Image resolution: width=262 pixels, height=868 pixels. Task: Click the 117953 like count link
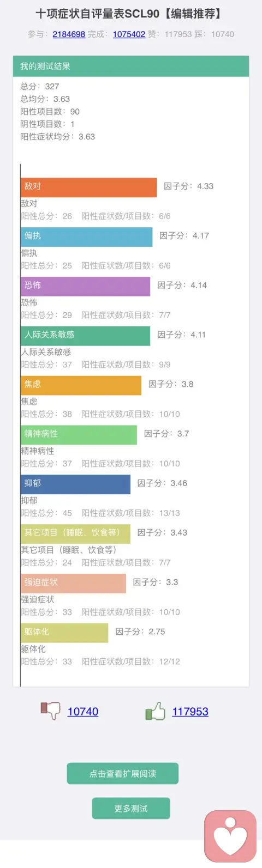coord(190,711)
